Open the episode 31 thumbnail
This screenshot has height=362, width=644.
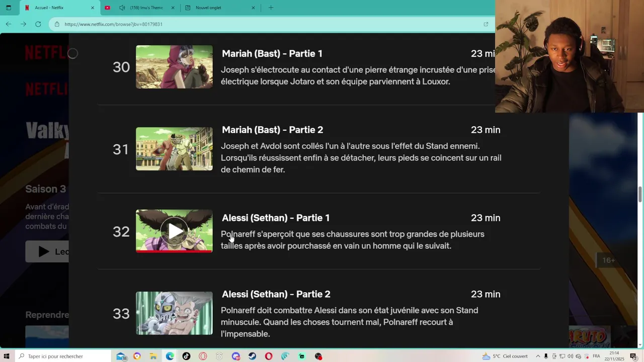pyautogui.click(x=174, y=149)
